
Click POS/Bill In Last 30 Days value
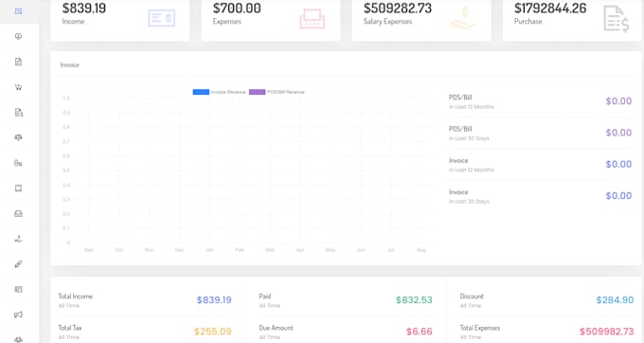click(x=618, y=133)
